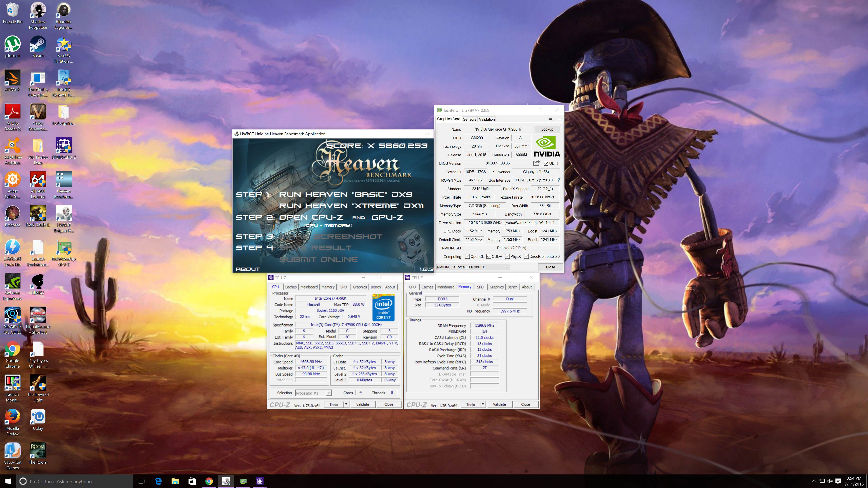The height and width of the screenshot is (488, 868).
Task: Click the Cortana search box
Action: [x=74, y=481]
